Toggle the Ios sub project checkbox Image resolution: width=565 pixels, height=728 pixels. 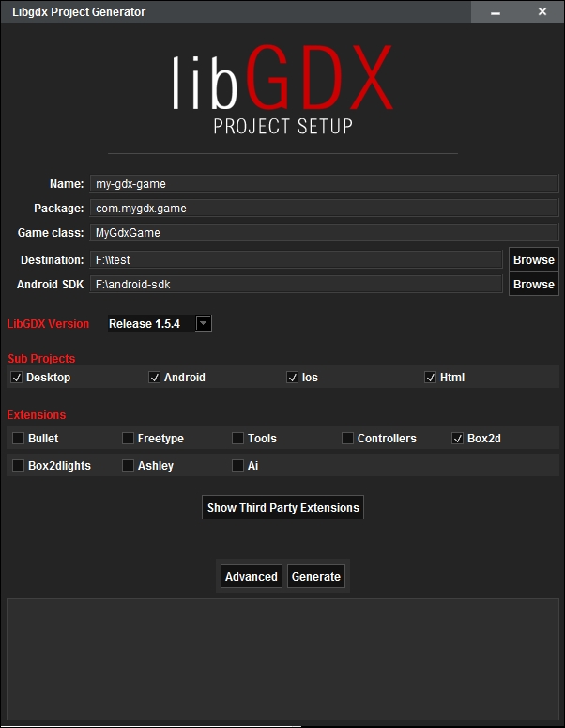coord(292,378)
